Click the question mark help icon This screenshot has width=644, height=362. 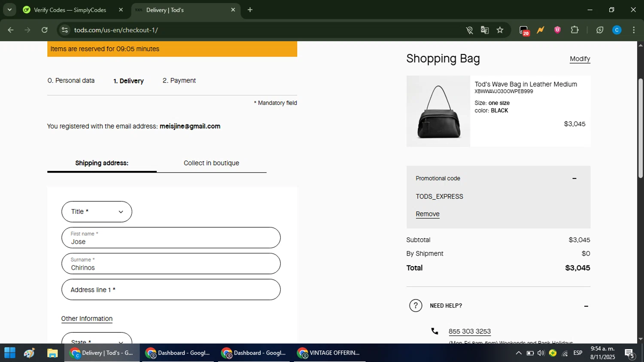416,305
